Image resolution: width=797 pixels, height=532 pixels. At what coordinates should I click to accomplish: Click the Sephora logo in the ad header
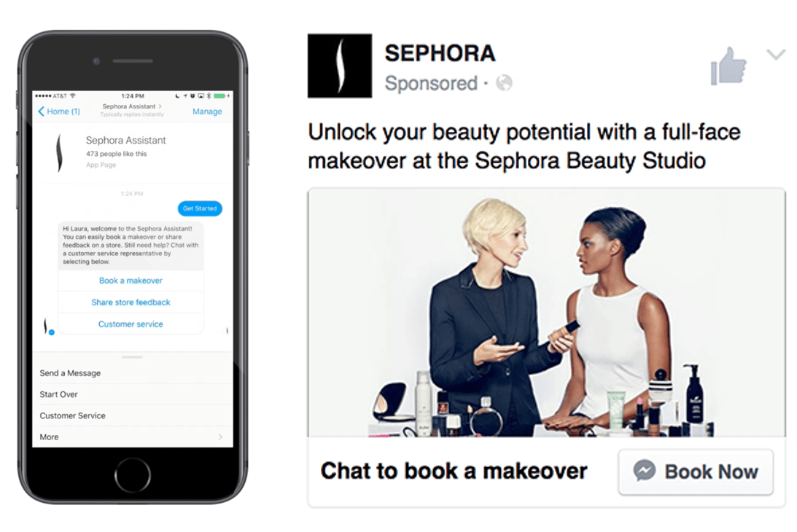(x=340, y=66)
